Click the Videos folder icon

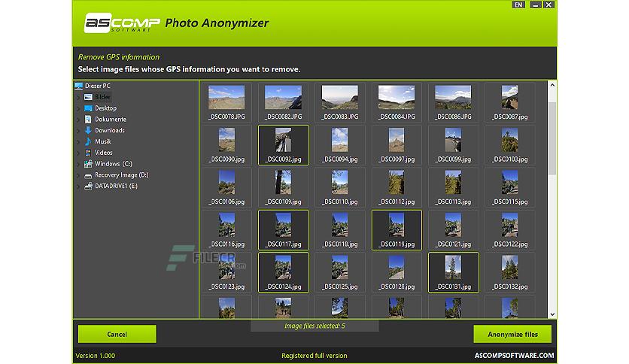[x=88, y=153]
